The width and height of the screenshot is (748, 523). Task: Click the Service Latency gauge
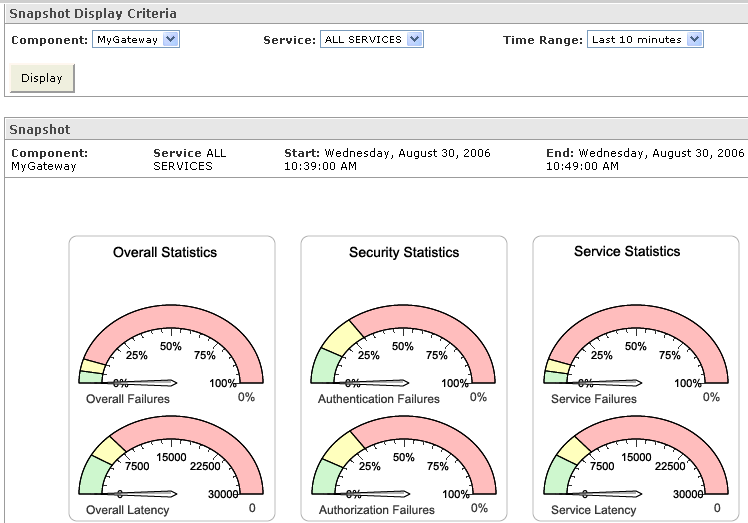coord(636,455)
